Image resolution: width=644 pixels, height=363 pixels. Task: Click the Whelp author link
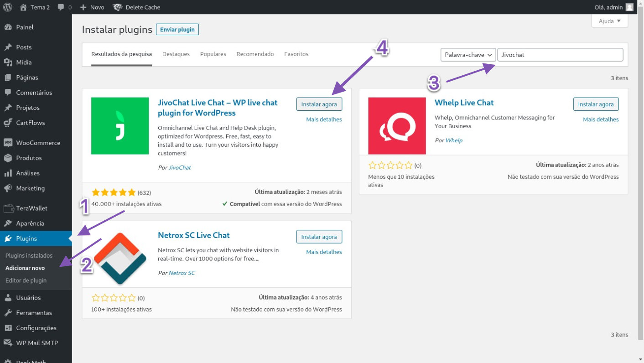click(454, 140)
